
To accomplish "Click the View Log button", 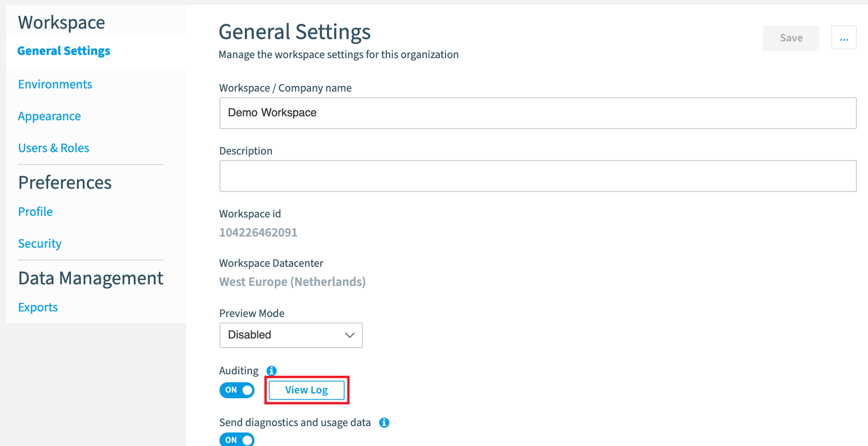I will point(306,390).
